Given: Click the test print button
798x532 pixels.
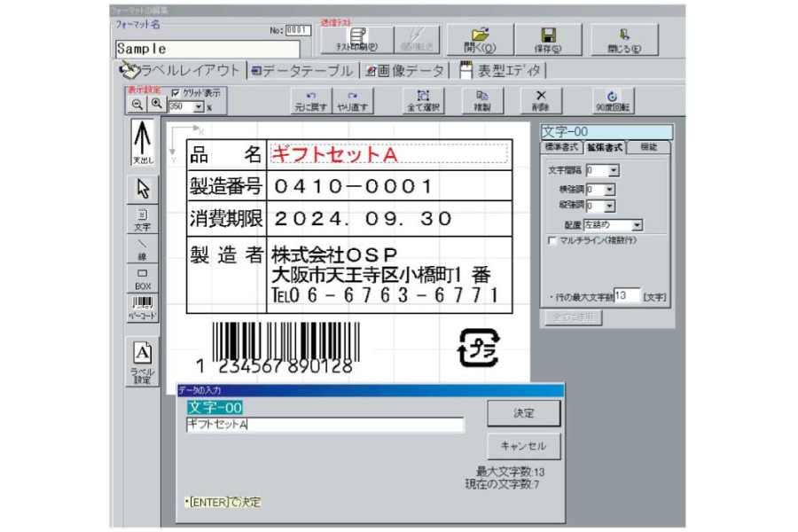Looking at the screenshot, I should tap(356, 40).
